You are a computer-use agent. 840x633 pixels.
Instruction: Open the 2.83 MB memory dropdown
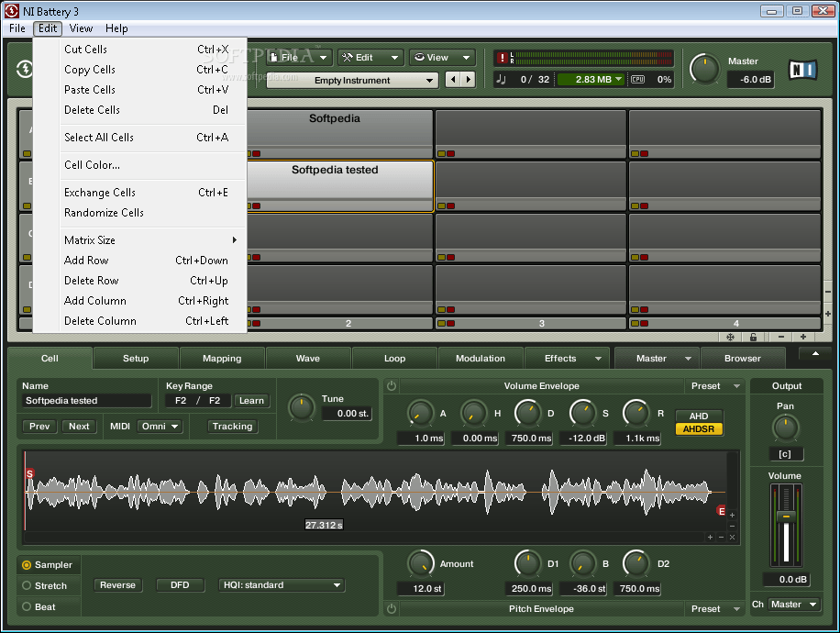click(x=591, y=79)
